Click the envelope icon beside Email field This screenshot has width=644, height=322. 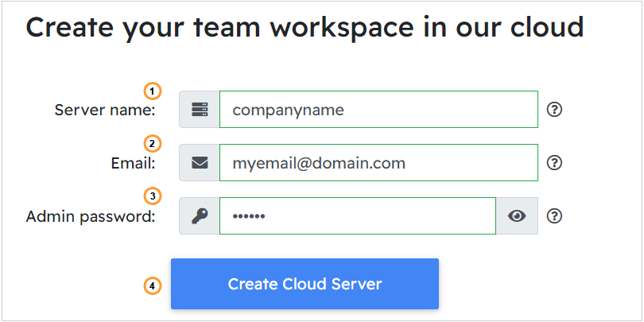pos(200,163)
